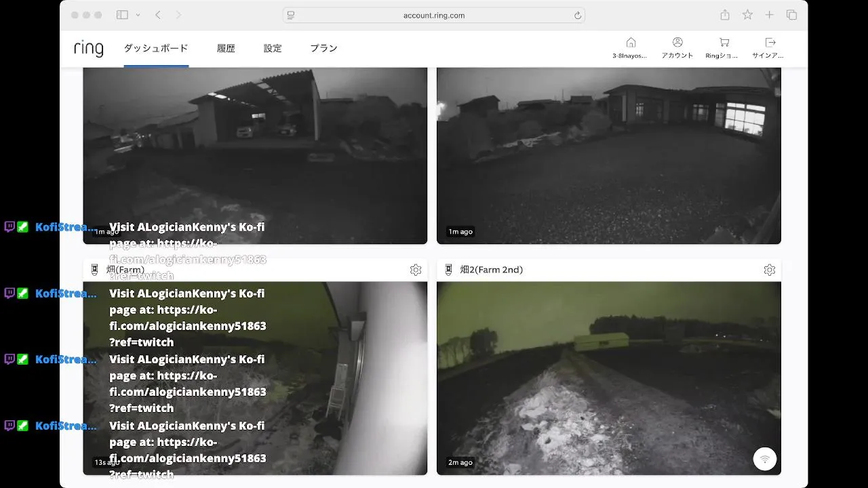Expand the sidebar tab group dropdown arrow
Image resolution: width=868 pixels, height=488 pixels.
pyautogui.click(x=138, y=15)
